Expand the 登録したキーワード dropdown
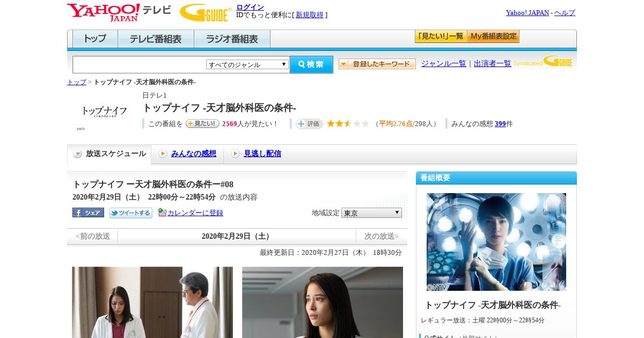The height and width of the screenshot is (338, 644). 377,64
